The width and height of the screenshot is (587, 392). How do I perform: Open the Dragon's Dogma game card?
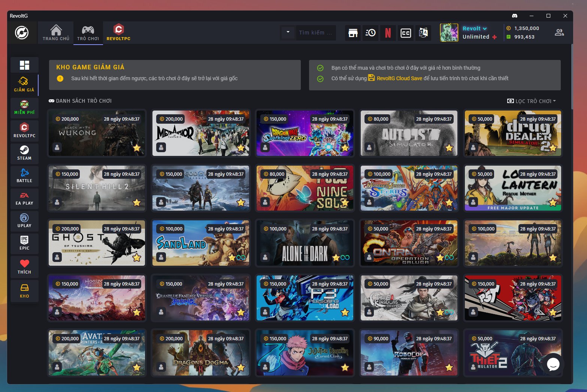click(201, 353)
